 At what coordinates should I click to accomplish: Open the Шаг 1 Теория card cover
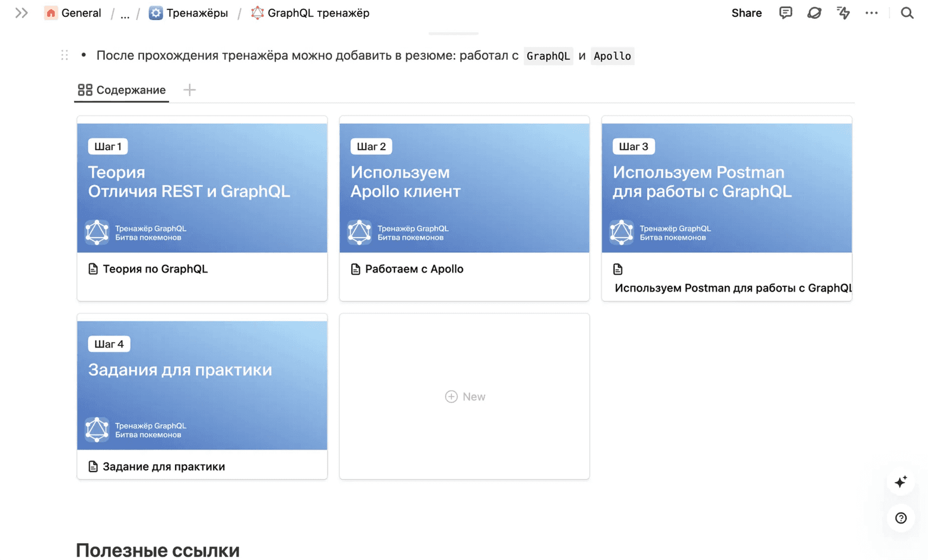tap(202, 187)
